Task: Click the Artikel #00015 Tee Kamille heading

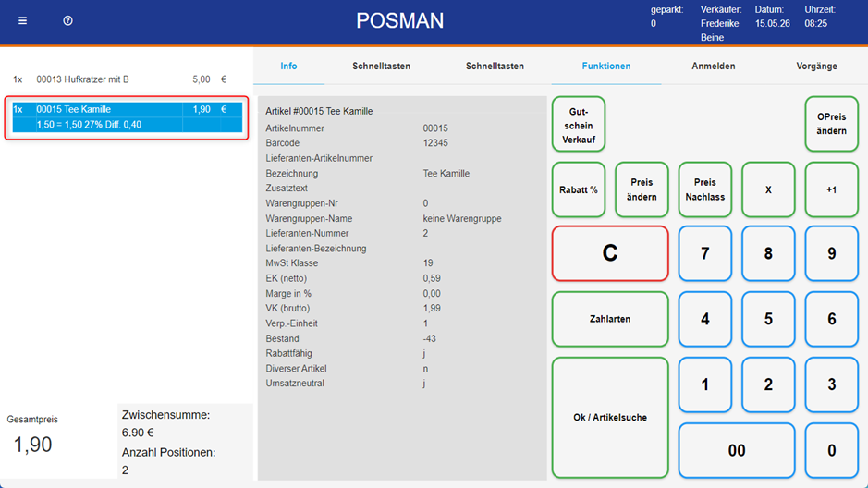Action: click(319, 111)
